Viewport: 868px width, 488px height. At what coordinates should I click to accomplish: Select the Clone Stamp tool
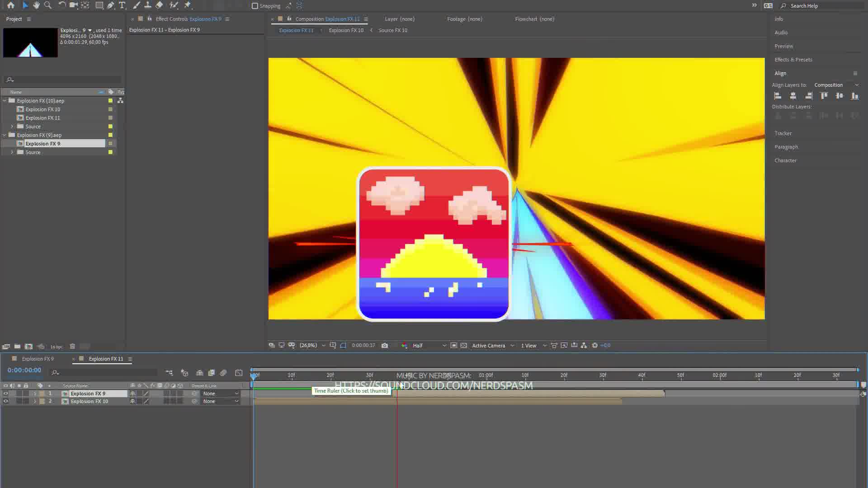point(147,5)
